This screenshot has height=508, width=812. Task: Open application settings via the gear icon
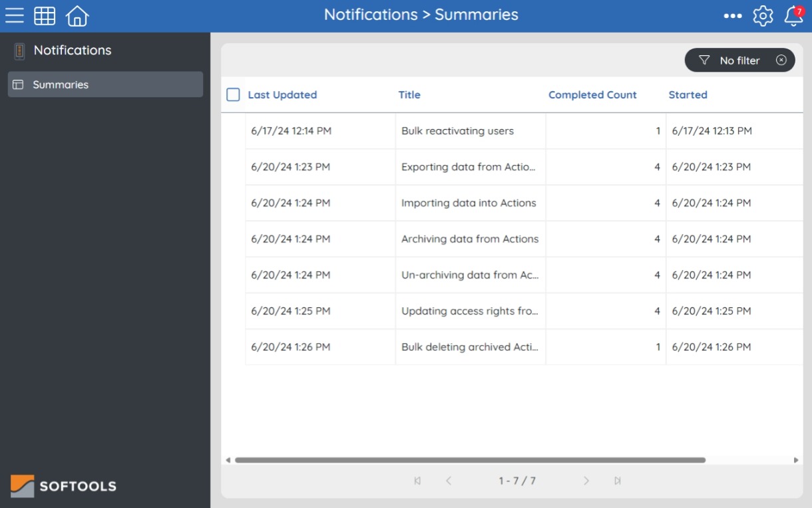click(763, 15)
